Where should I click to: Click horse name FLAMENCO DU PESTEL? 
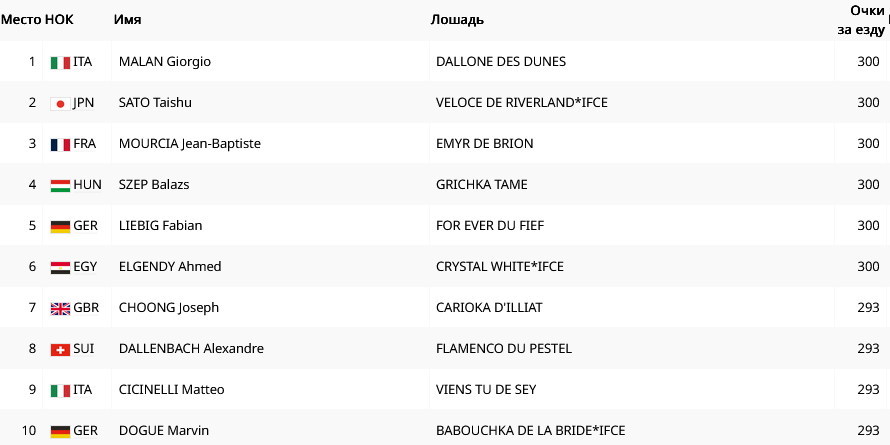coord(504,349)
